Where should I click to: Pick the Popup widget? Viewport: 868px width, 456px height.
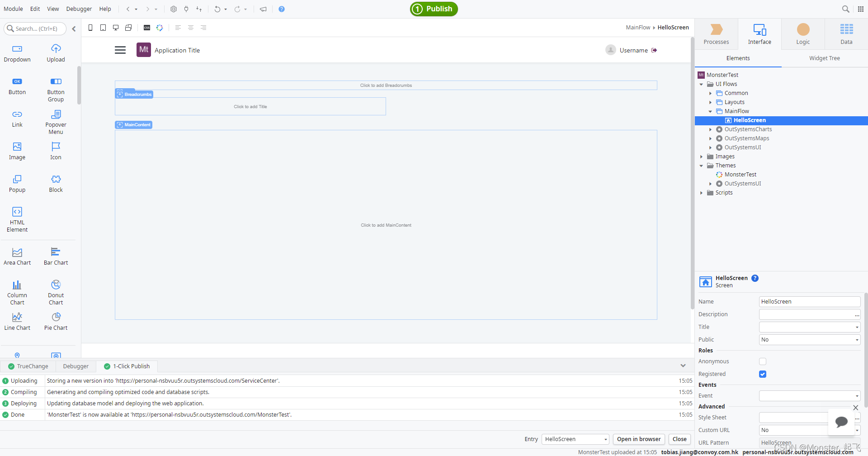(17, 184)
